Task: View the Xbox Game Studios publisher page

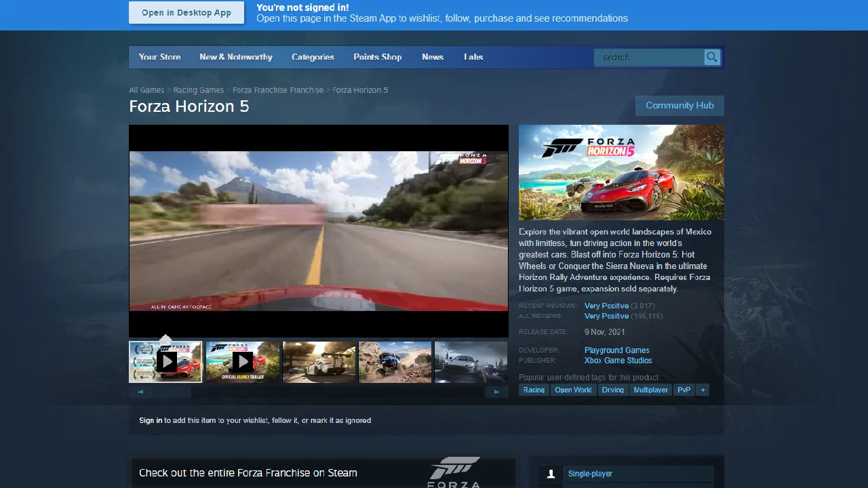Action: pyautogui.click(x=618, y=361)
